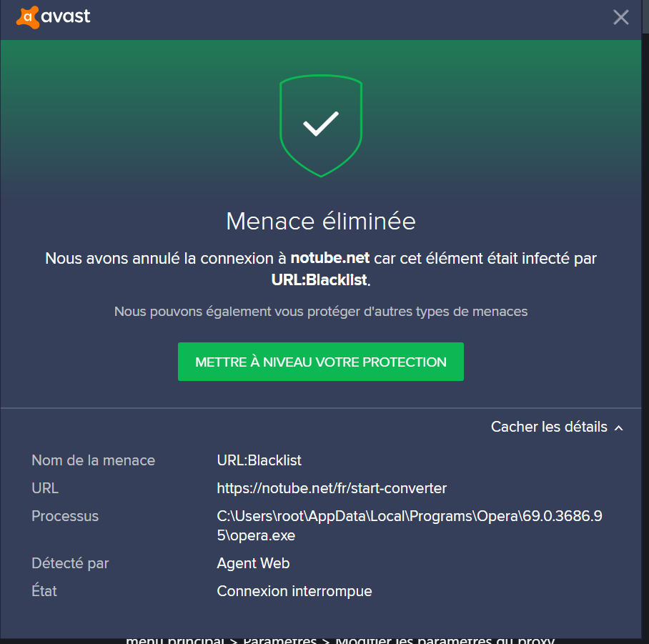
Task: Click the État row label
Action: pos(44,591)
